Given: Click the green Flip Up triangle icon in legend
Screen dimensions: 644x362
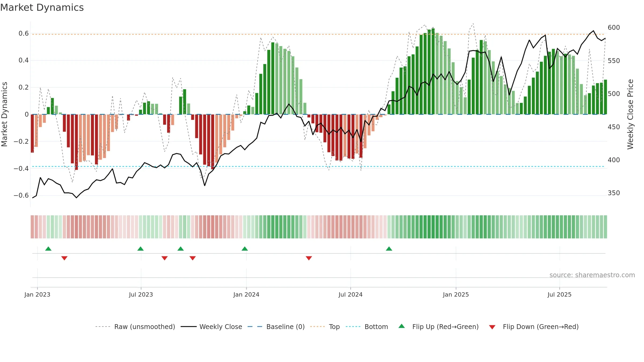Looking at the screenshot, I should pyautogui.click(x=402, y=326).
